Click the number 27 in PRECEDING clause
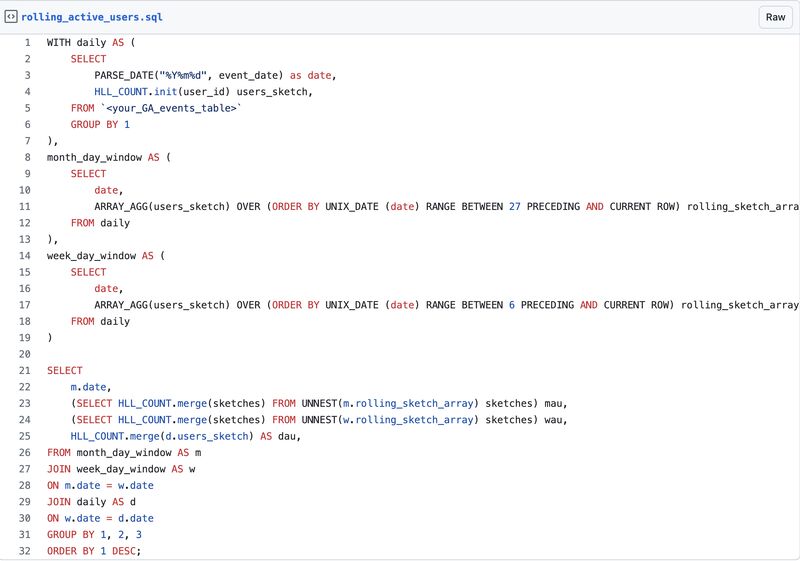 [516, 206]
